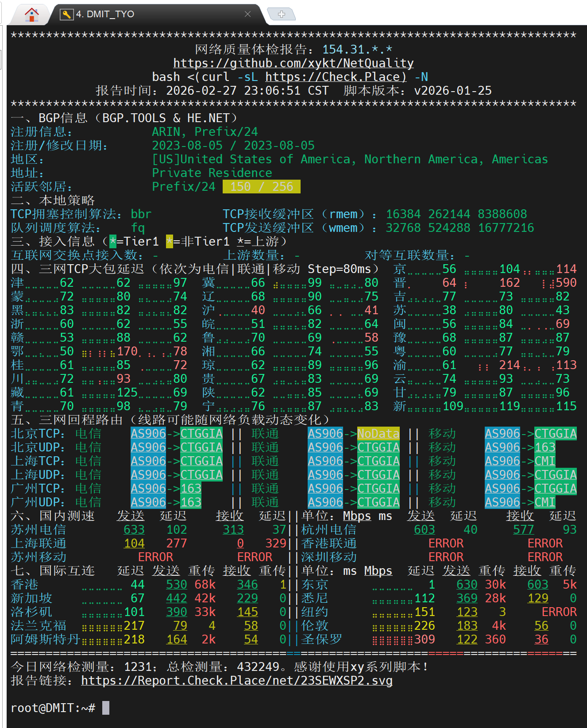587x728 pixels.
Task: Open a new tab with the plus button
Action: click(281, 14)
